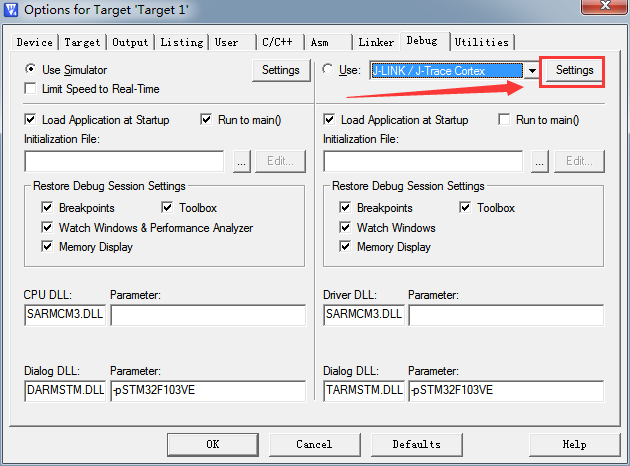Image resolution: width=630 pixels, height=466 pixels.
Task: Focus the debugger Initialization File field
Action: [423, 161]
